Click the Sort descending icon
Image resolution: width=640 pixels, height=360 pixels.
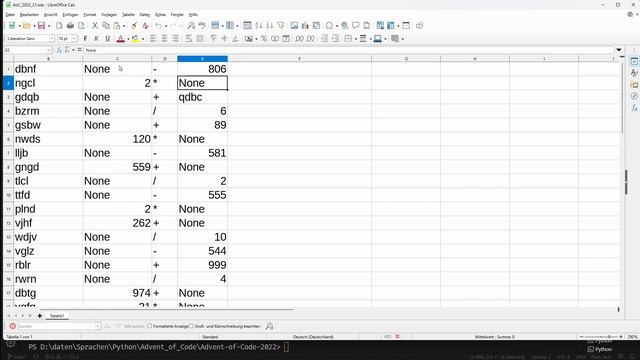point(269,26)
